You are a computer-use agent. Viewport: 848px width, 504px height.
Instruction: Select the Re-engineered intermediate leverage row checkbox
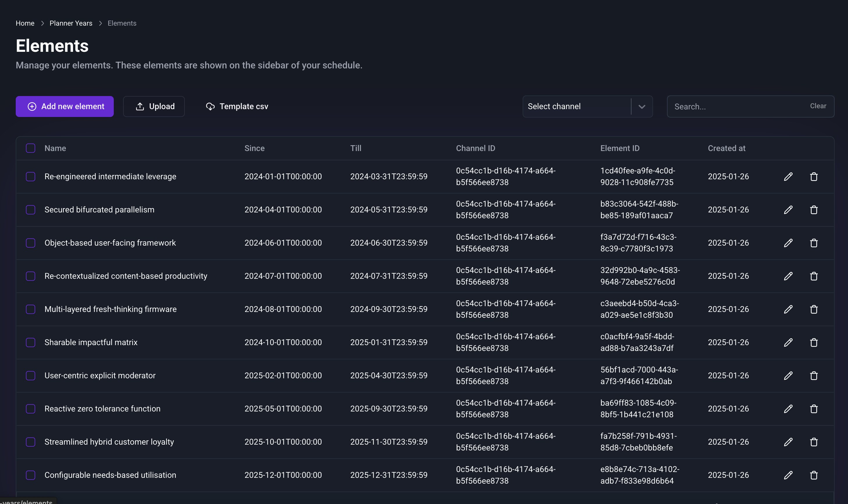tap(31, 177)
